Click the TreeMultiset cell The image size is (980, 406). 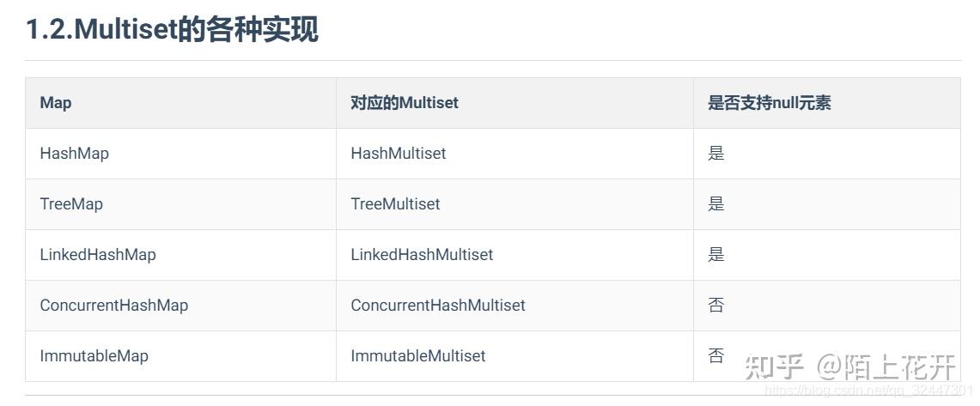click(x=395, y=204)
